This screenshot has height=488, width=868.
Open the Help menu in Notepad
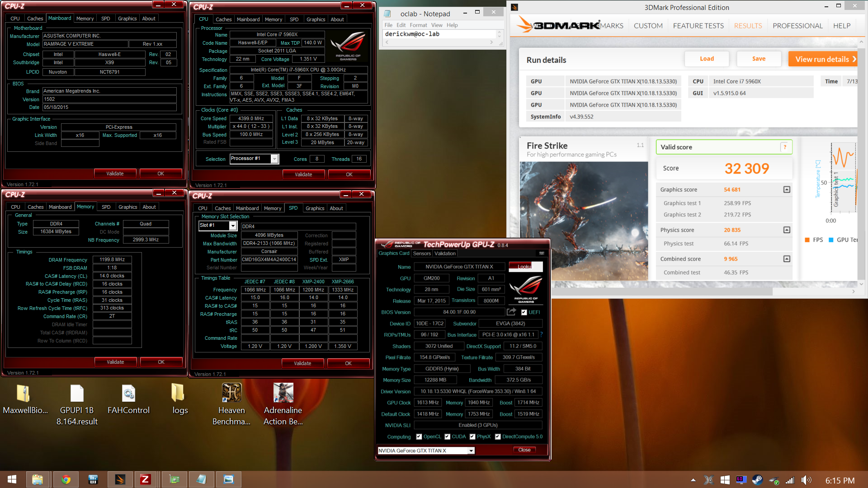(x=452, y=25)
